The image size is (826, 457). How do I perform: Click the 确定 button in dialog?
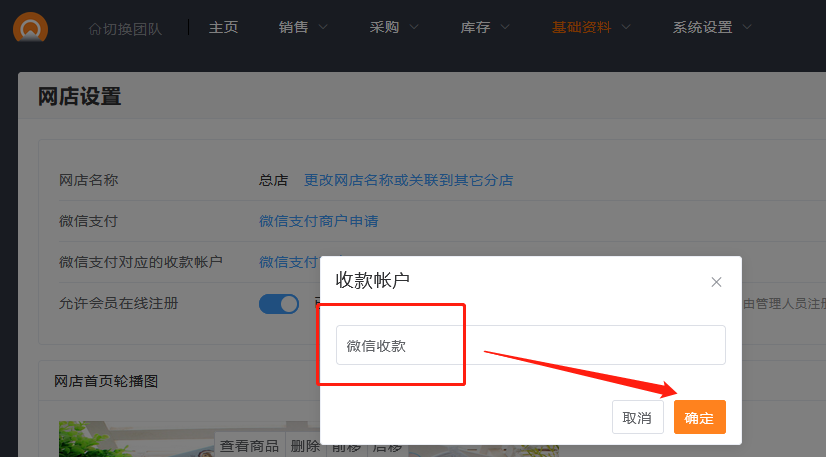699,418
